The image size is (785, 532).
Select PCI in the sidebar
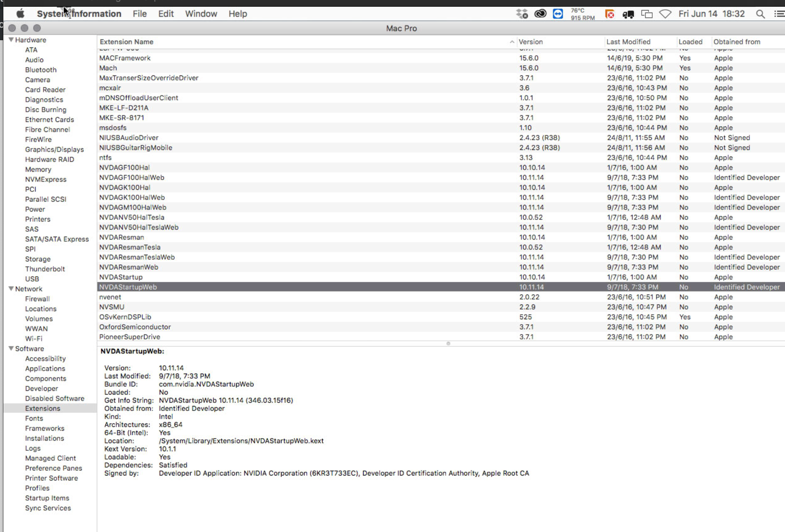point(31,189)
